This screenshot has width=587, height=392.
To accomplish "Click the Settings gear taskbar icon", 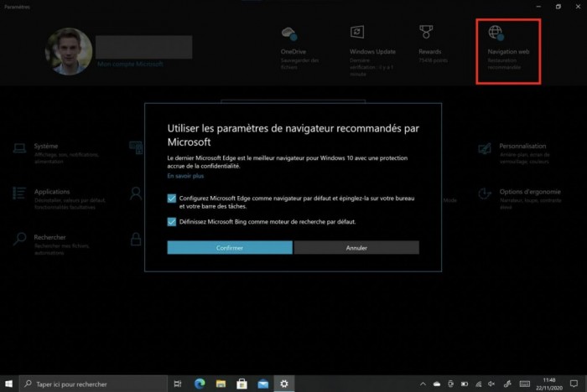I will [284, 384].
